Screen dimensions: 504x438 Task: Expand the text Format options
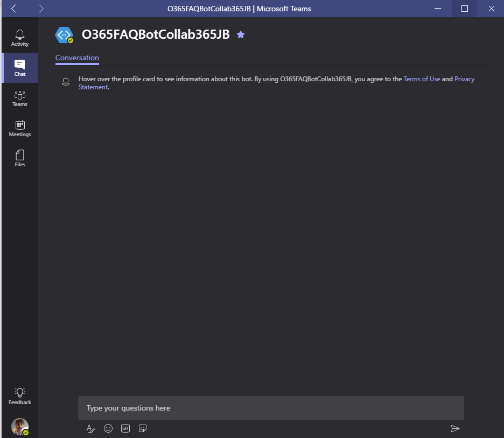pyautogui.click(x=91, y=428)
